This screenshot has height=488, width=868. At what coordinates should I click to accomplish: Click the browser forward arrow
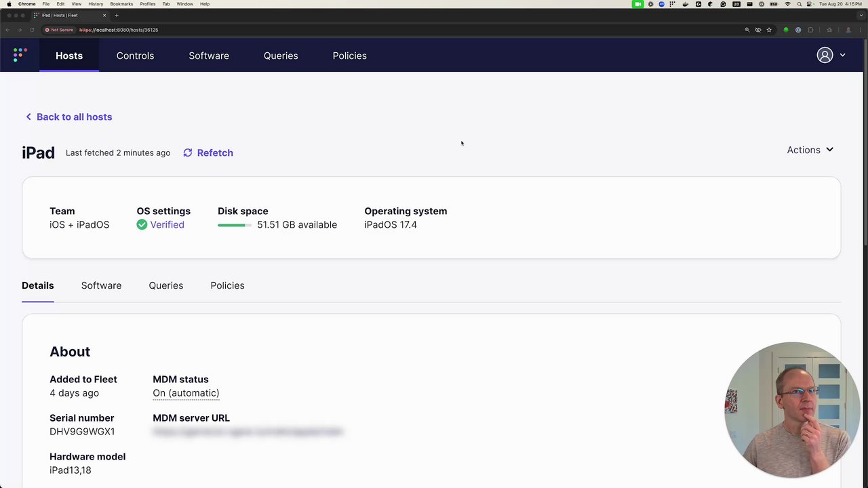[x=19, y=30]
